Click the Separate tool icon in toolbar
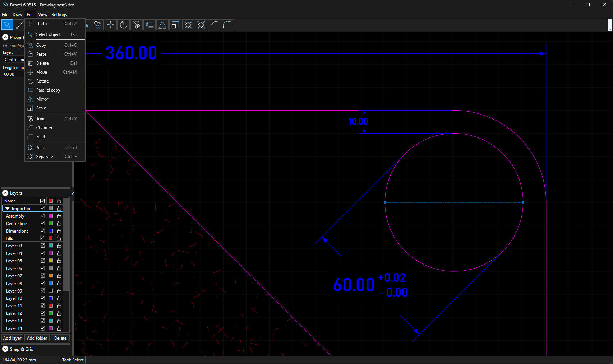The image size is (613, 364). click(201, 25)
